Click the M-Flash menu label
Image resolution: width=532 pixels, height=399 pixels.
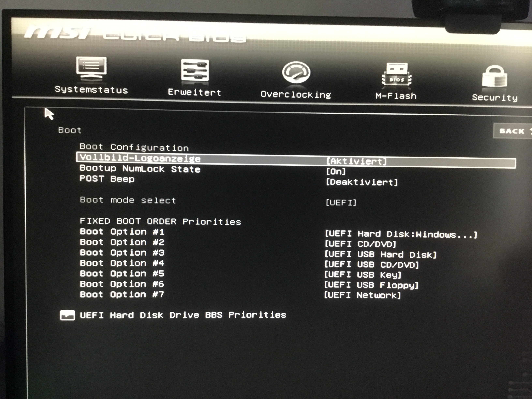(396, 96)
